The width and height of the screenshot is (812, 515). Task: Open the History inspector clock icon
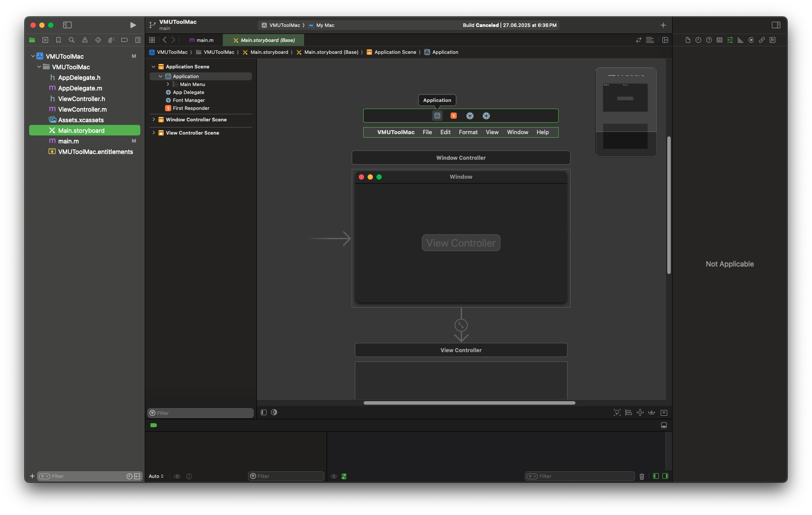(x=698, y=40)
